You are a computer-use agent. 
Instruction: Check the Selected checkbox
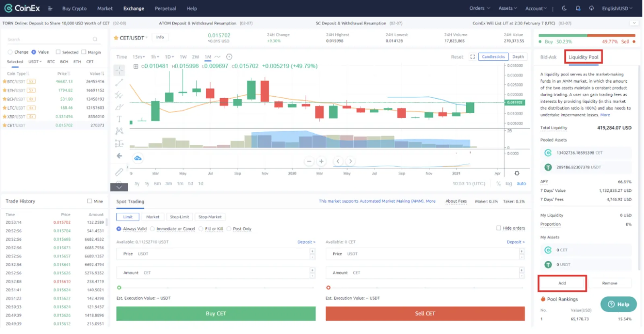pos(58,52)
